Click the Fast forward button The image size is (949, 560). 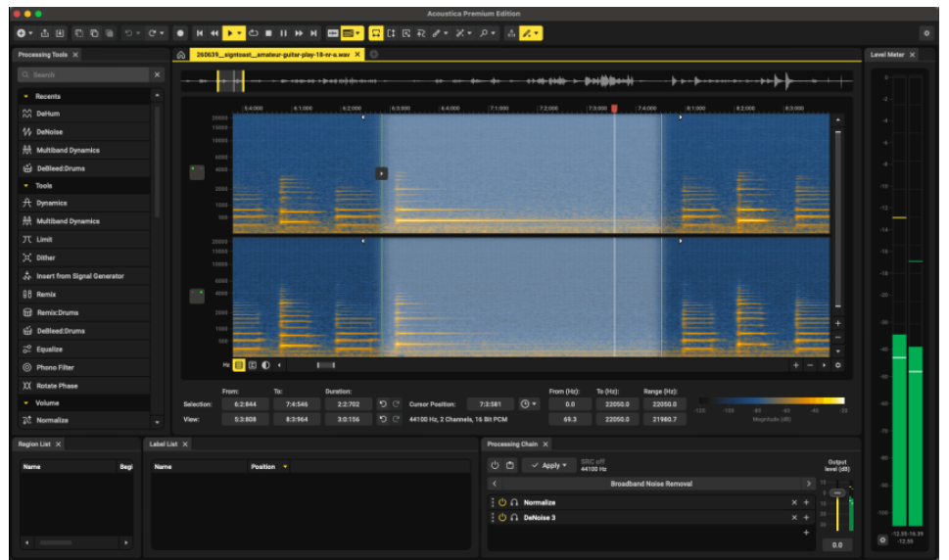click(299, 33)
